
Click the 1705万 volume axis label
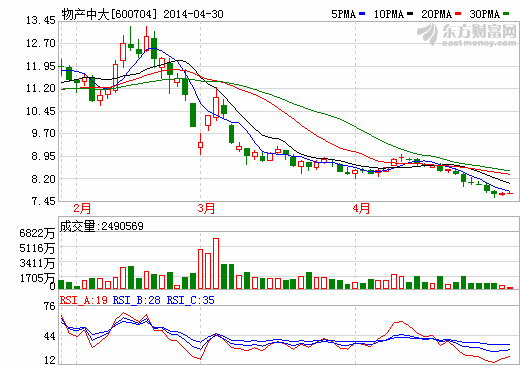tap(37, 278)
